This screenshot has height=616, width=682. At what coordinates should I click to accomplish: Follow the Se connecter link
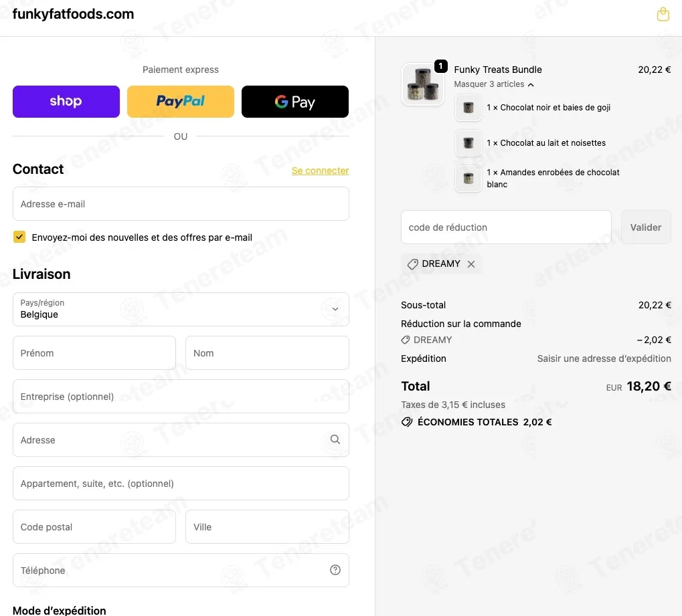[320, 171]
